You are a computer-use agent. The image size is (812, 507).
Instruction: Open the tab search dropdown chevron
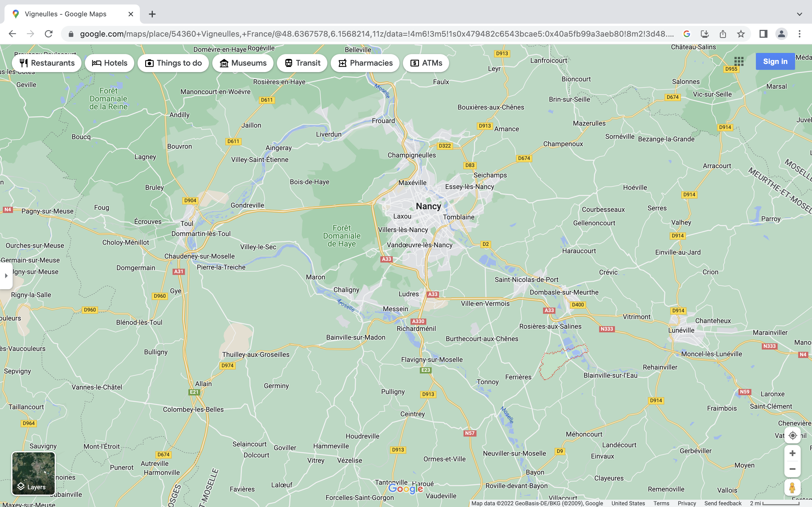coord(799,14)
